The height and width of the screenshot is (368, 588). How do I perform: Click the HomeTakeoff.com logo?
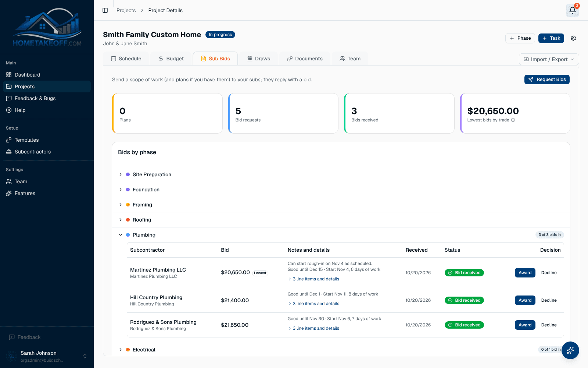point(47,27)
